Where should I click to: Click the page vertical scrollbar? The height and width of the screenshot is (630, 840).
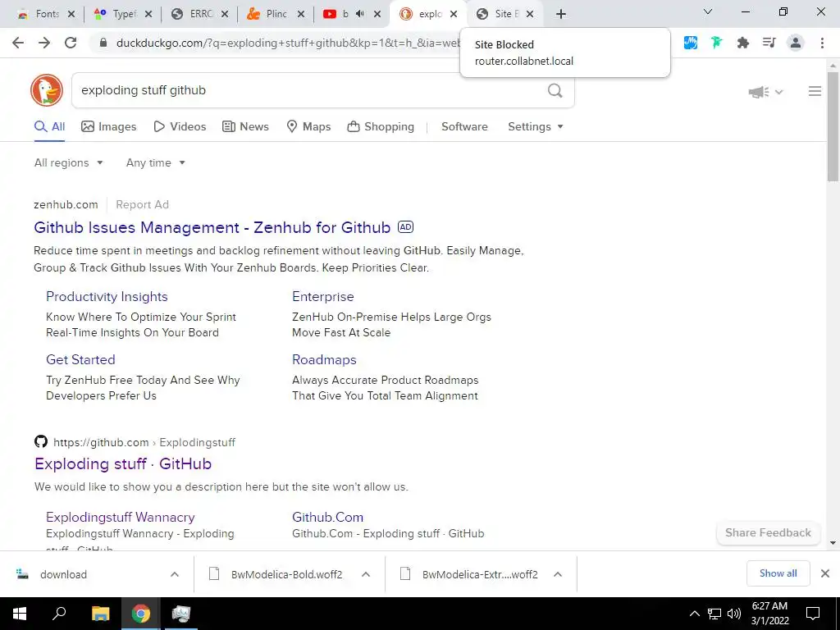(x=833, y=127)
